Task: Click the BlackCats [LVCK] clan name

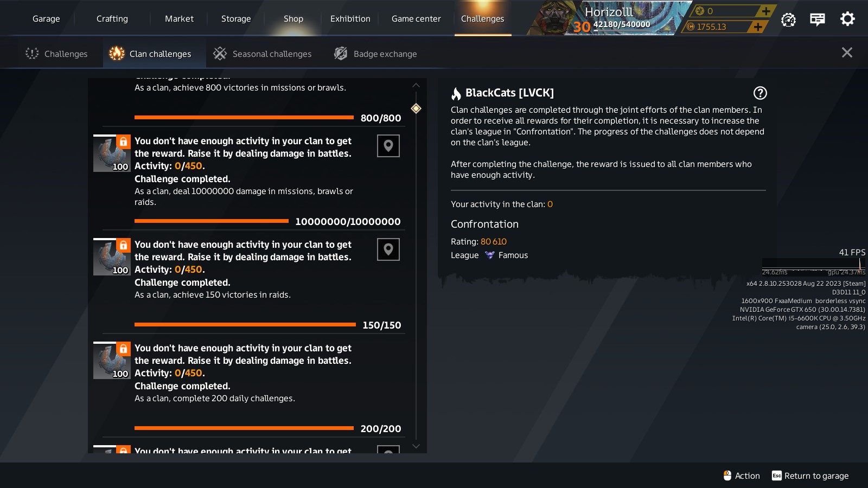Action: coord(509,93)
